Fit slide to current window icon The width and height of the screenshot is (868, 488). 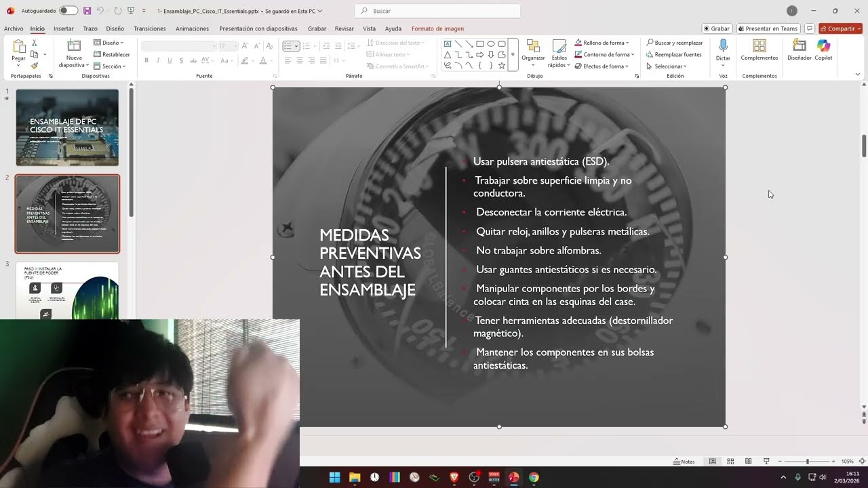pyautogui.click(x=861, y=462)
